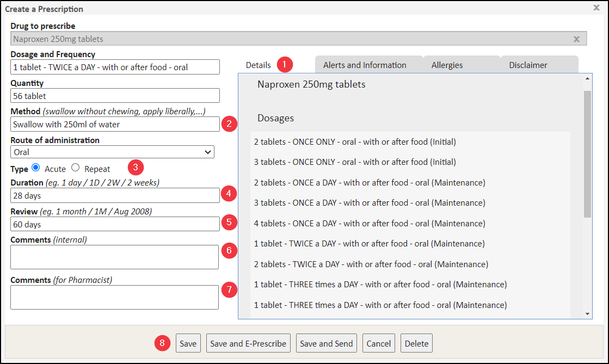609x364 pixels.
Task: Select the Repeat type radio button
Action: pos(76,168)
